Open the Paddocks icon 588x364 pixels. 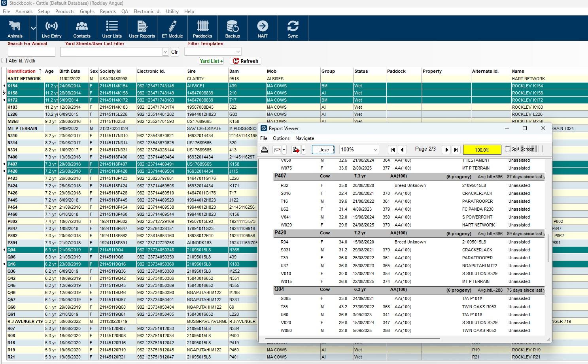(202, 28)
